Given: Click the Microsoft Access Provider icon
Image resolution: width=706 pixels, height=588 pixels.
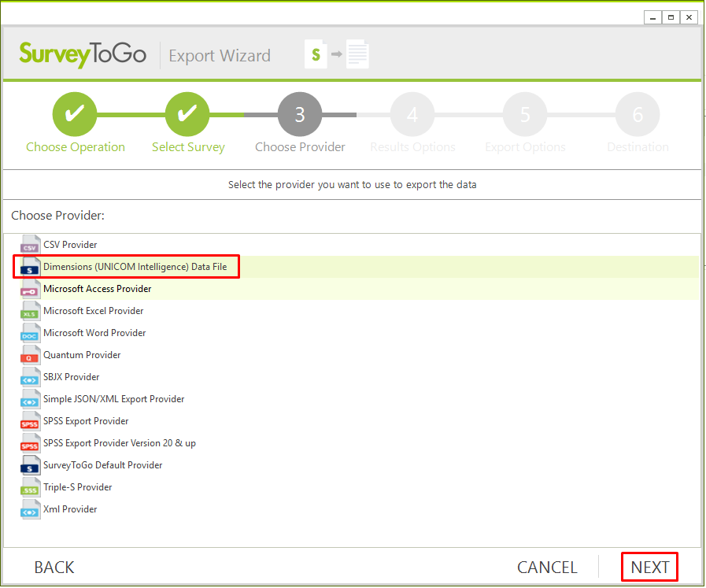Looking at the screenshot, I should (30, 289).
